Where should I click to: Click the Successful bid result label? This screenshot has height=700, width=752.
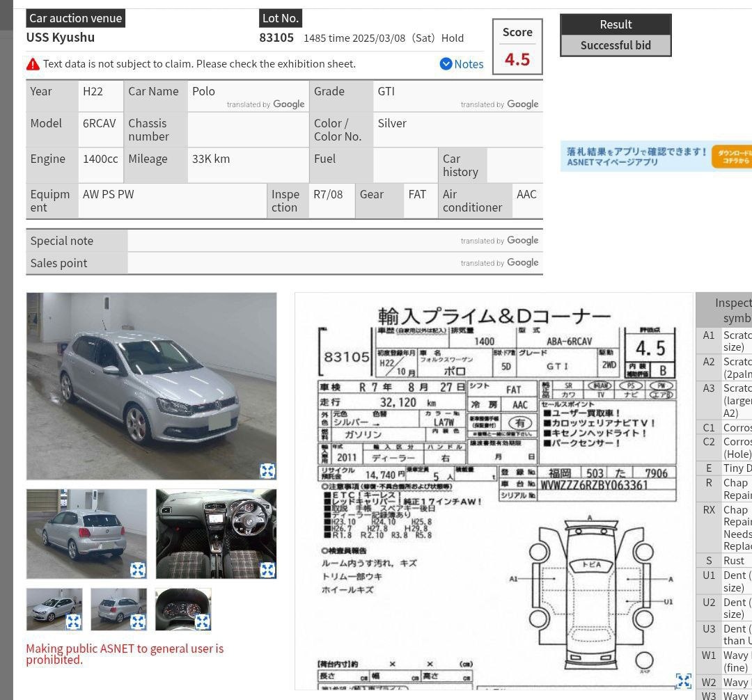[616, 45]
